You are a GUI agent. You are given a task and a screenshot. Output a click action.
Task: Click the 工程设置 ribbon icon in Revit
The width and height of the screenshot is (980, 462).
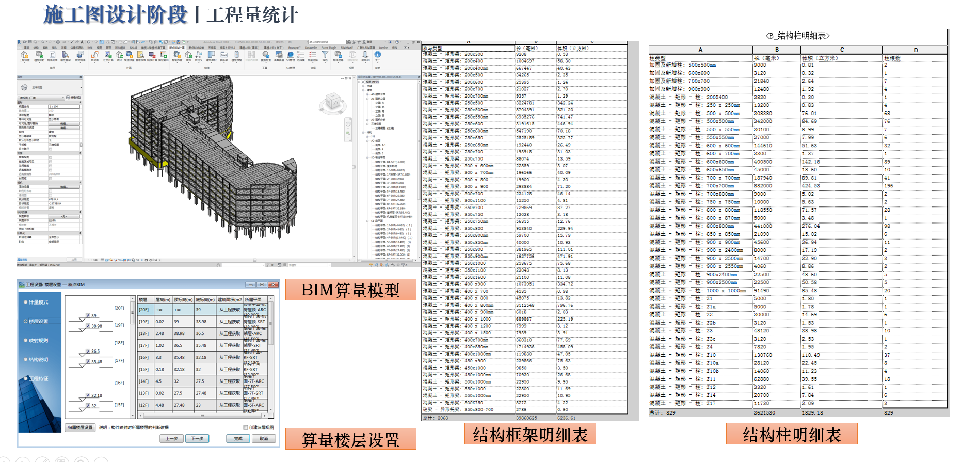pos(25,56)
